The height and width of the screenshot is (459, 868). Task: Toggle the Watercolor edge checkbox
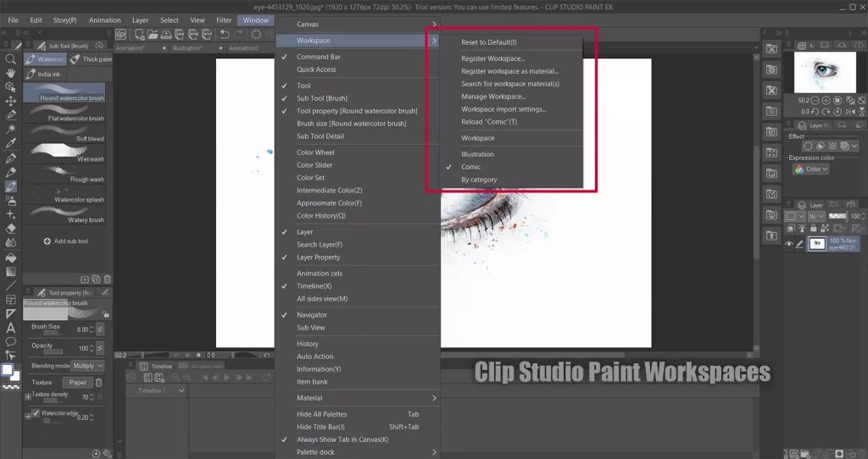[x=36, y=413]
